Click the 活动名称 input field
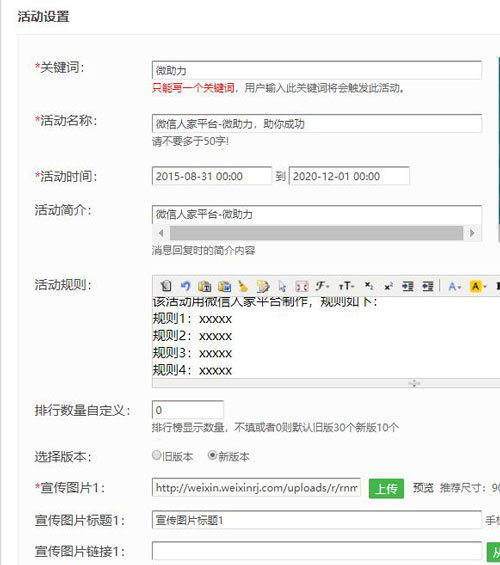 [317, 124]
